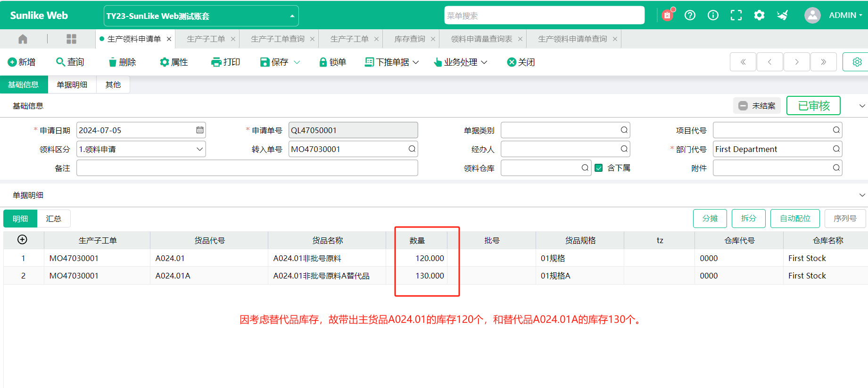The height and width of the screenshot is (388, 868).
Task: Open the 下推单据 dropdown menu
Action: point(392,62)
